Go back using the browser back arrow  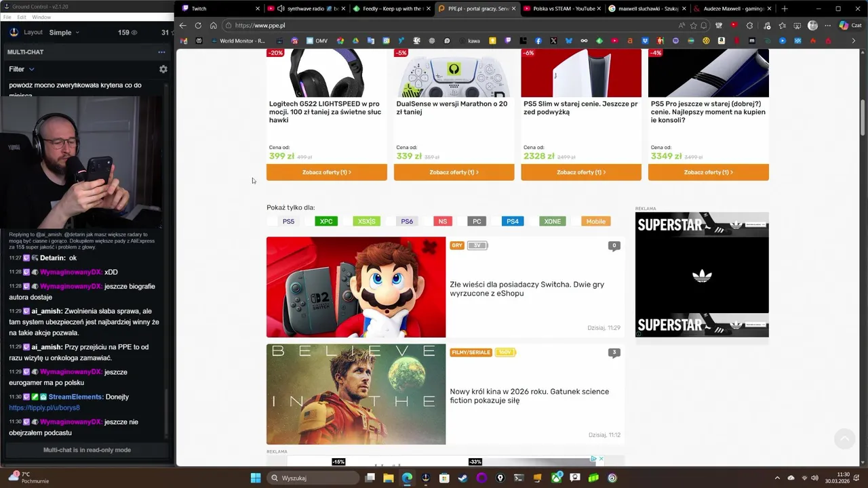pyautogui.click(x=182, y=26)
